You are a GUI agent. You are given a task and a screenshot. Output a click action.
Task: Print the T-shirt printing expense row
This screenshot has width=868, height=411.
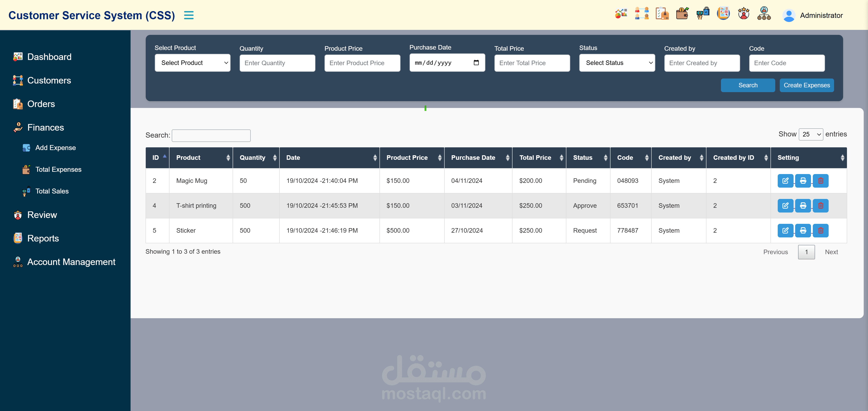(x=803, y=206)
